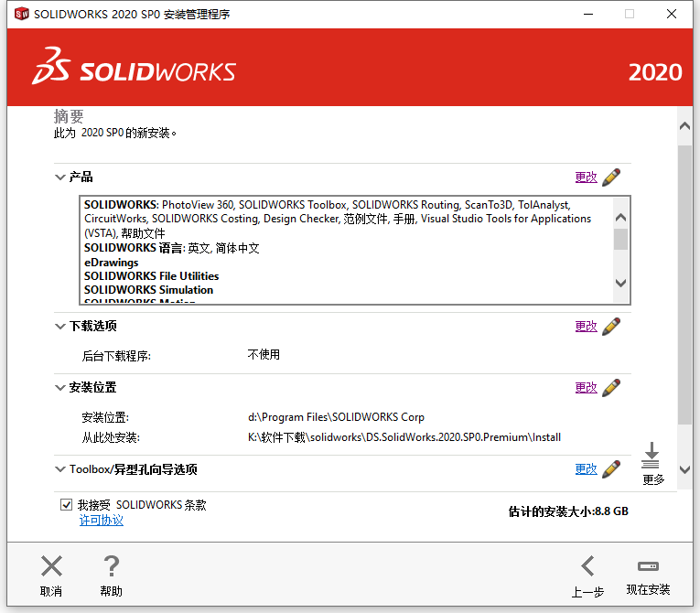The width and height of the screenshot is (700, 613).
Task: Minimize the installation manager window
Action: pos(588,15)
